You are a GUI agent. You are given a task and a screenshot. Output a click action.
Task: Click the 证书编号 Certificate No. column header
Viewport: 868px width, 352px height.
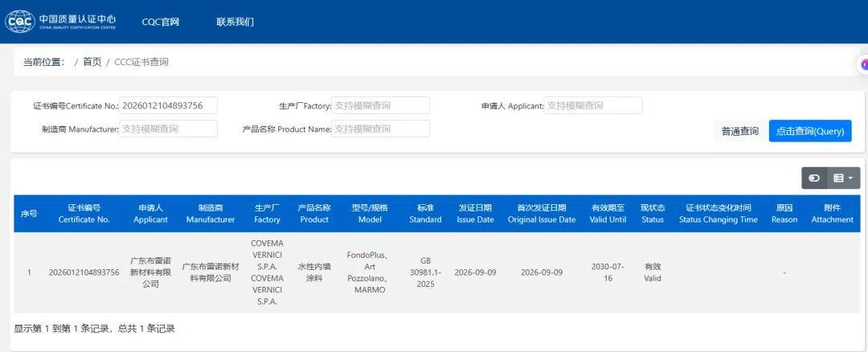(84, 214)
